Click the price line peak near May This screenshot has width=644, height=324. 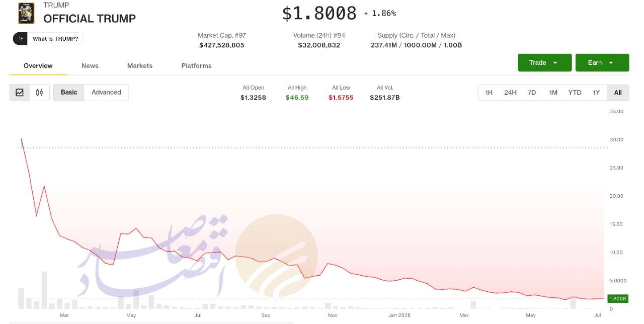coord(136,229)
